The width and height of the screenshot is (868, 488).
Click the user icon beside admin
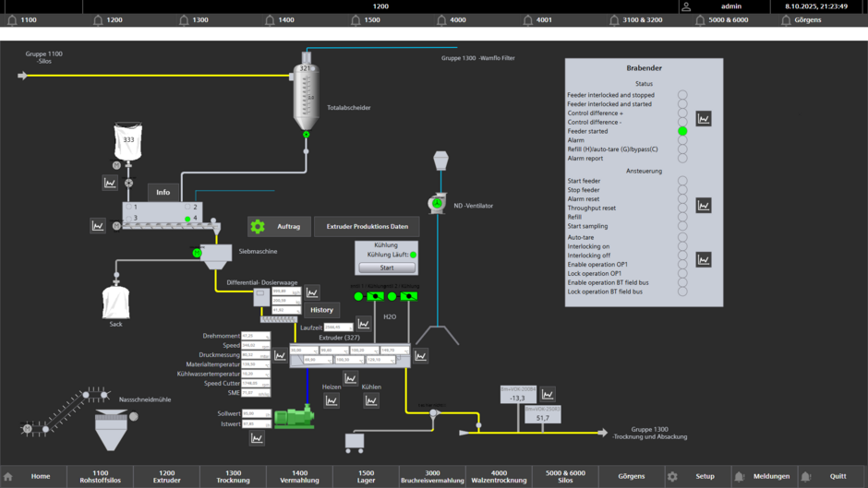(686, 6)
